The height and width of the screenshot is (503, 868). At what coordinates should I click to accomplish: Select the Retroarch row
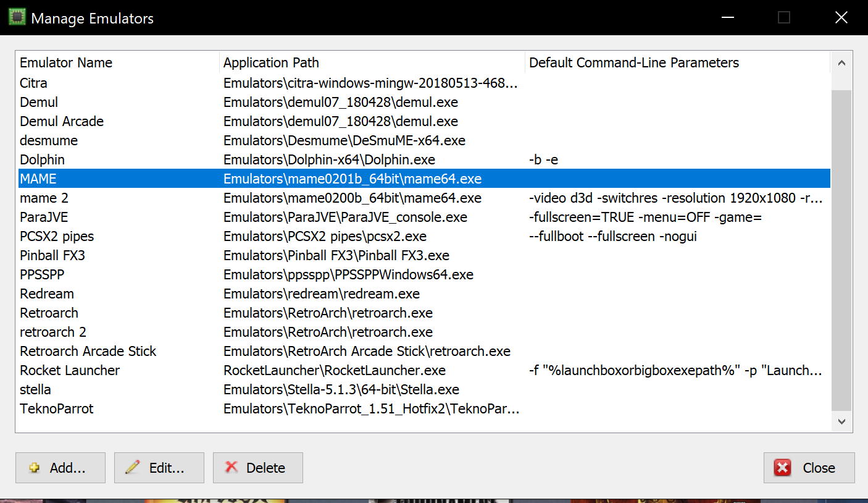pos(424,313)
